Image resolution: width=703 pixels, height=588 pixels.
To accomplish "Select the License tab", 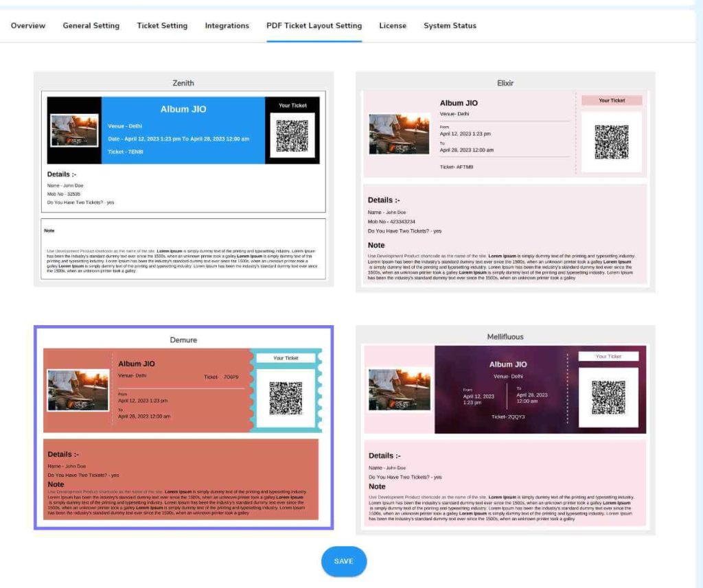I will [x=393, y=25].
